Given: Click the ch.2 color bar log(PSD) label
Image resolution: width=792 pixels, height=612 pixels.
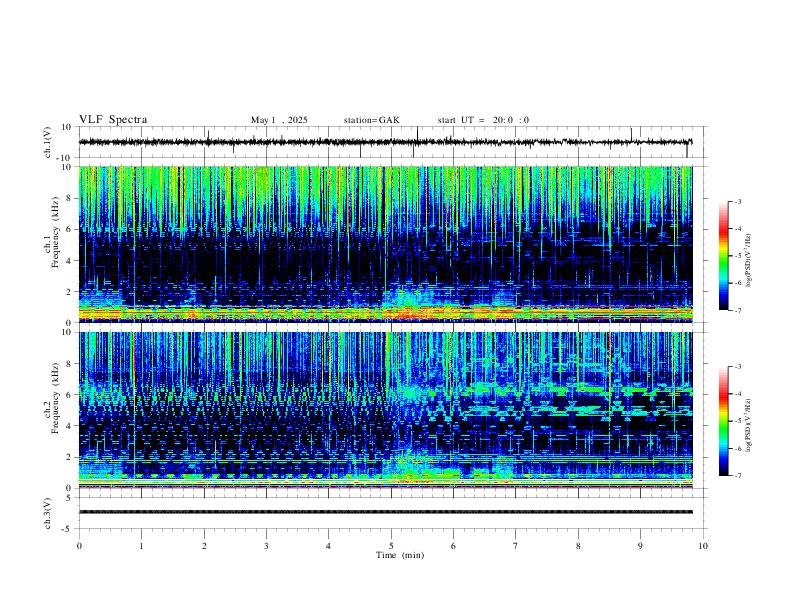Looking at the screenshot, I should [x=749, y=426].
